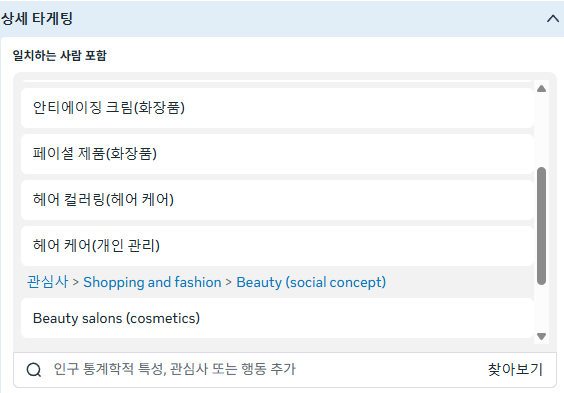Image resolution: width=564 pixels, height=393 pixels.
Task: Click partially hidden item above 안티에이징 크림
Action: 277,81
